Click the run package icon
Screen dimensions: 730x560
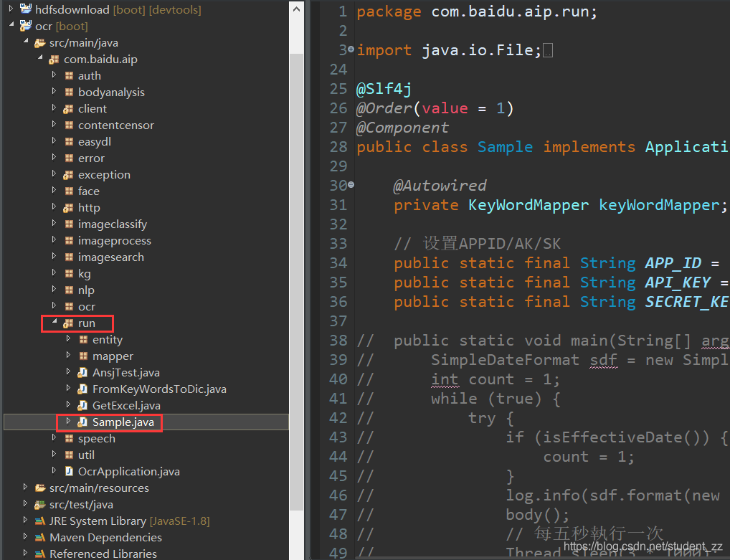coord(68,323)
